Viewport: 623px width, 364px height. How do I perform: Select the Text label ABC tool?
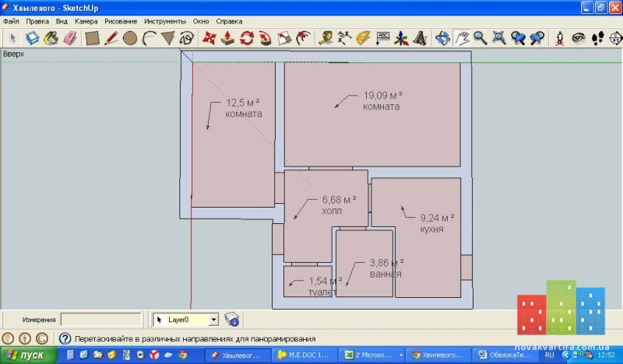382,39
